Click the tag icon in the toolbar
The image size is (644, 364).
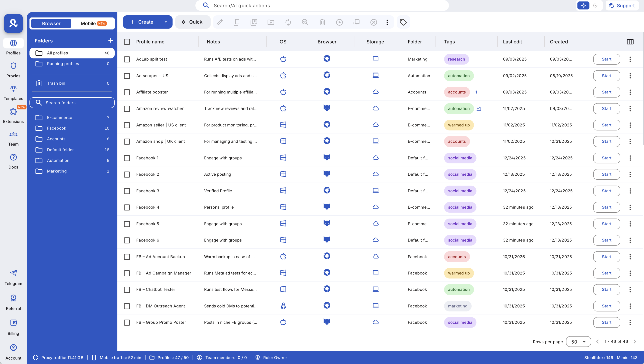(x=403, y=22)
